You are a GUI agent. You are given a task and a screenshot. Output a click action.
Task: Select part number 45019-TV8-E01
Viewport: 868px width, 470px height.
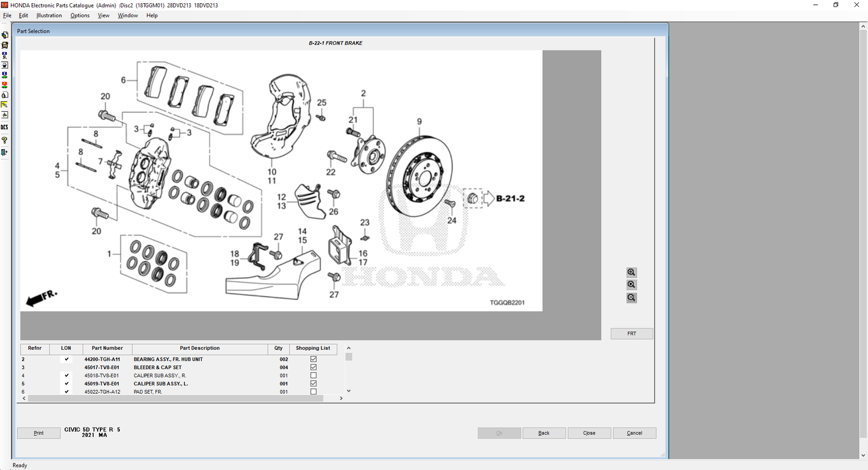click(x=102, y=384)
